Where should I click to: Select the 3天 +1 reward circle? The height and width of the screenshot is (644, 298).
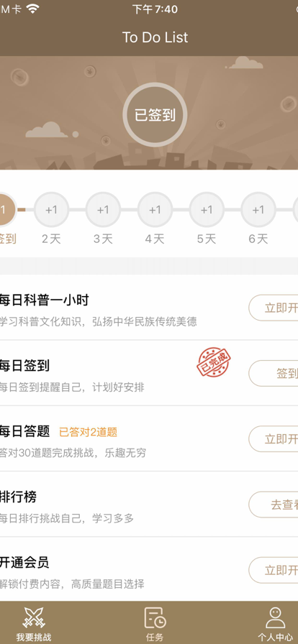tap(103, 210)
